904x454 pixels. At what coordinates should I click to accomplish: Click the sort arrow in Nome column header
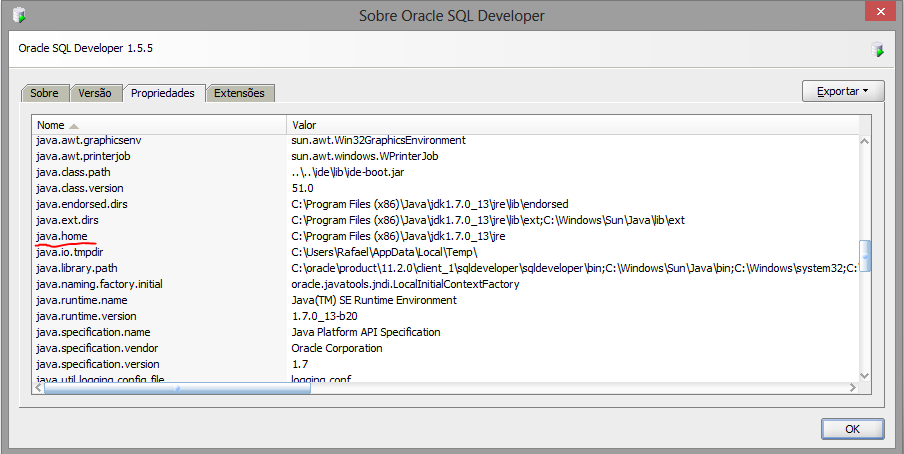coord(74,126)
